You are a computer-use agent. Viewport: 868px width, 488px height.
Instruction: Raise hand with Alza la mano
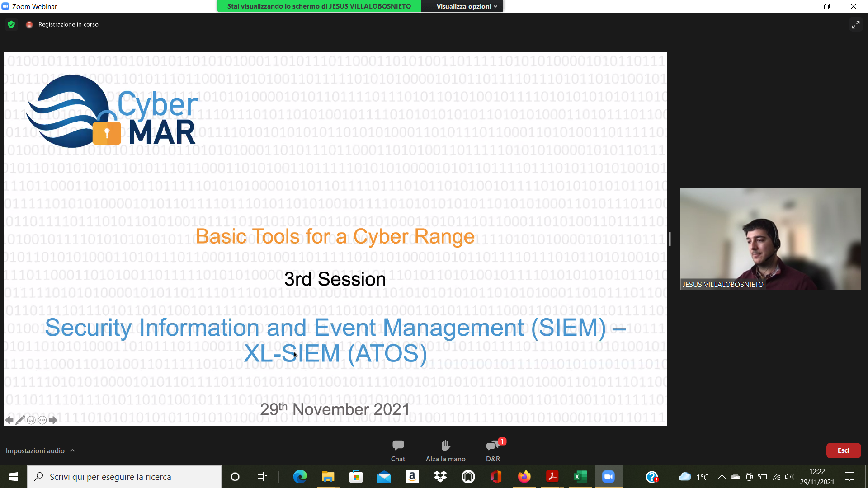pyautogui.click(x=445, y=450)
